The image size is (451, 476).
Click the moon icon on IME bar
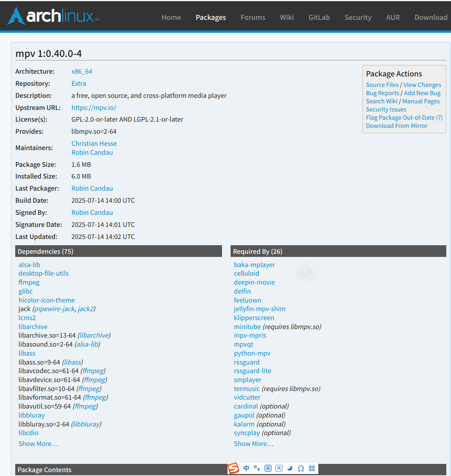(290, 468)
